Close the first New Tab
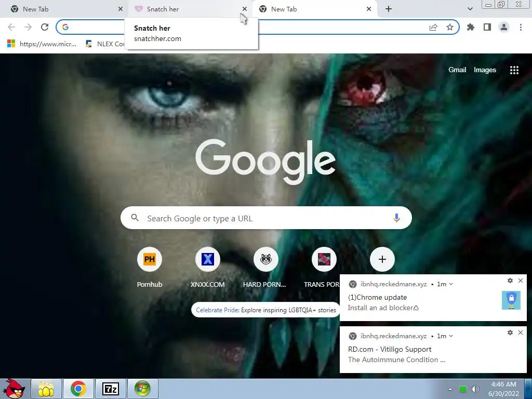The width and height of the screenshot is (532, 399). click(121, 9)
